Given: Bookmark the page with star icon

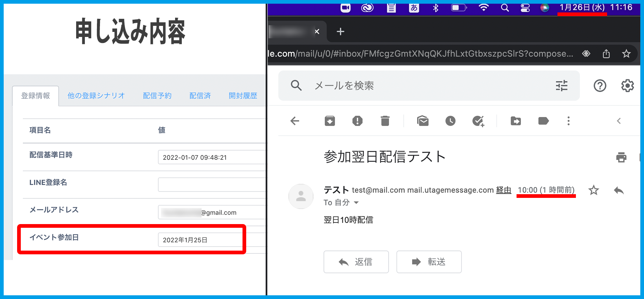Looking at the screenshot, I should 626,54.
